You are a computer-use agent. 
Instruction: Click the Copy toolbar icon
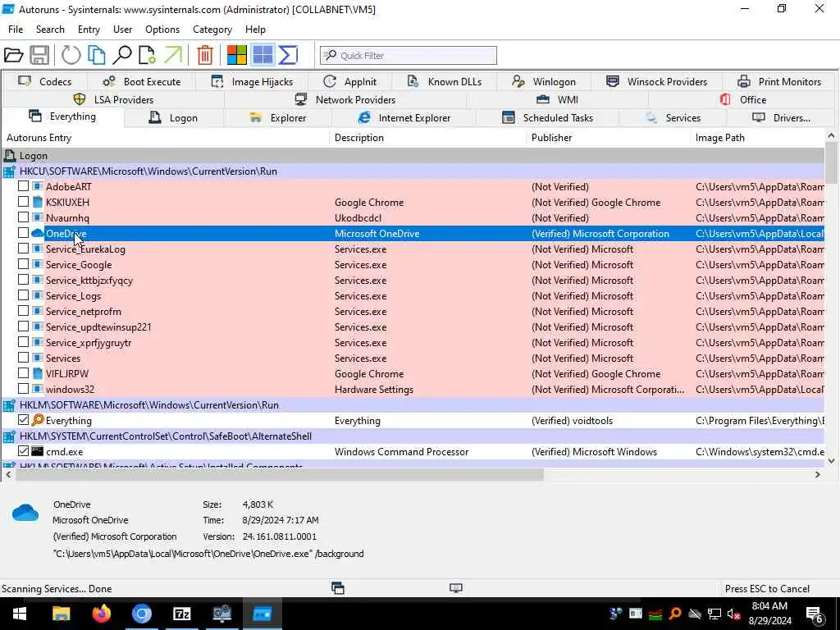click(97, 55)
